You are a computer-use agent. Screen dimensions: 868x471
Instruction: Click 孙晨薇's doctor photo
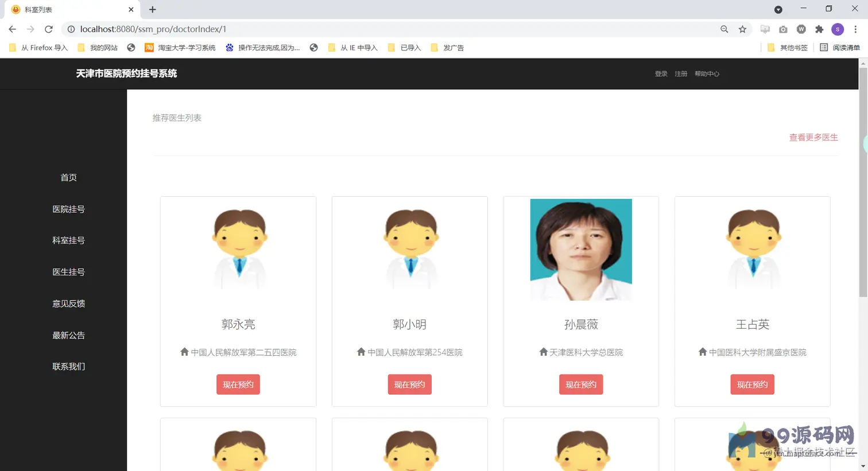581,250
